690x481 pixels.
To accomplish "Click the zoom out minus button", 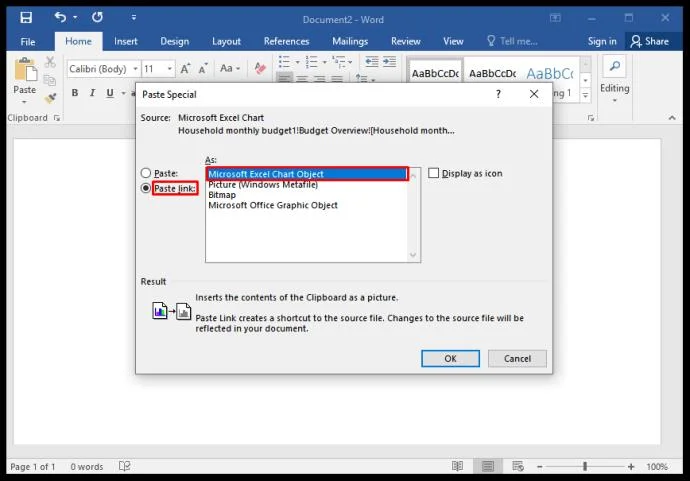I will click(x=540, y=466).
